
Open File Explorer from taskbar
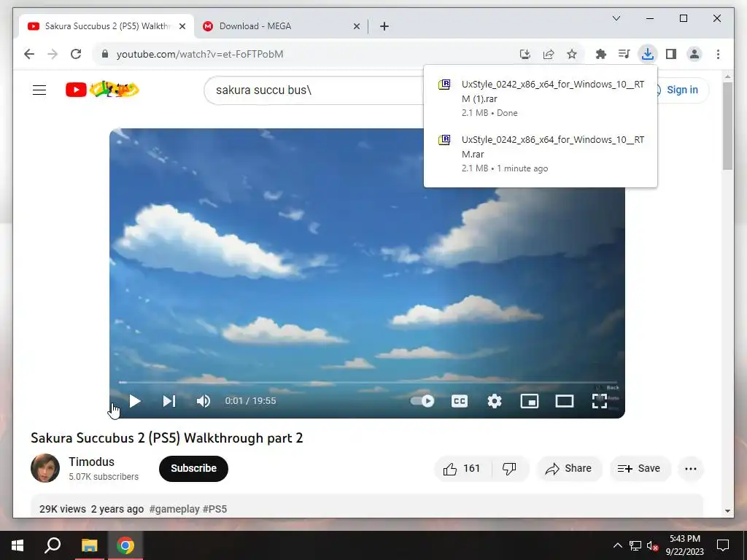[x=89, y=545]
